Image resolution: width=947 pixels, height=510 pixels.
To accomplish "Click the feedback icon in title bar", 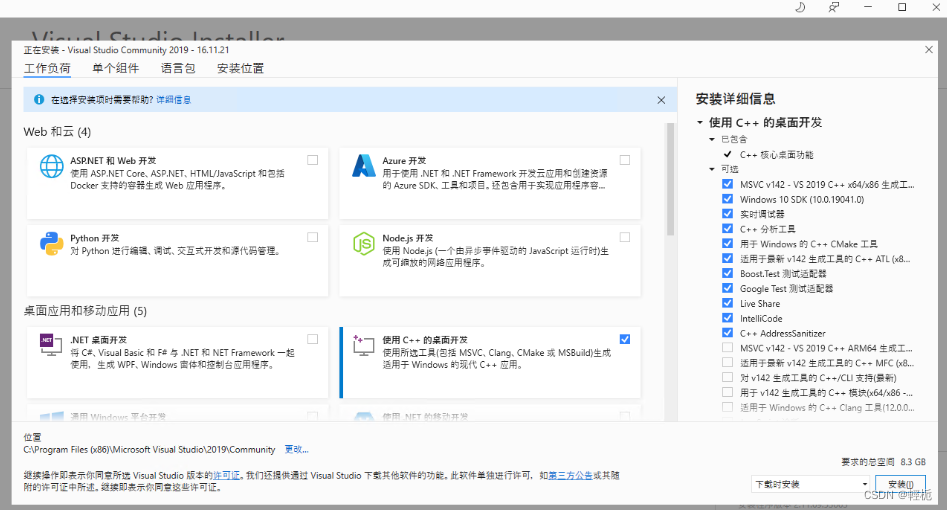I will pyautogui.click(x=833, y=7).
